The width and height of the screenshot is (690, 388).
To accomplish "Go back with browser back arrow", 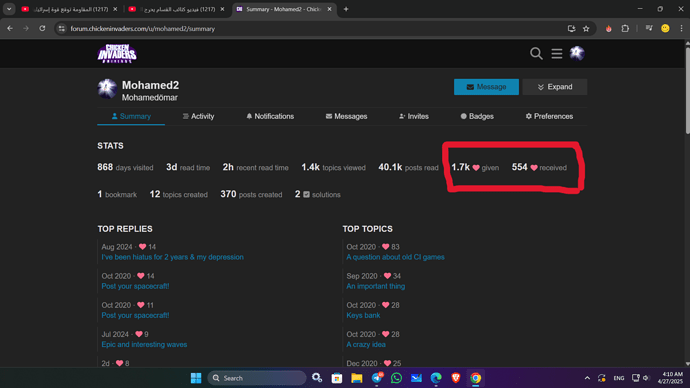I will [10, 28].
